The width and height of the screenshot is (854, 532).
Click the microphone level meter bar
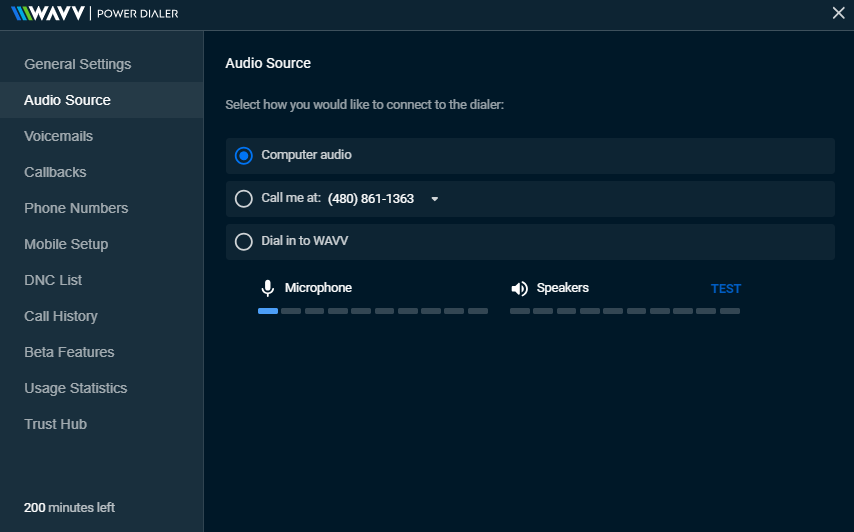pos(373,311)
